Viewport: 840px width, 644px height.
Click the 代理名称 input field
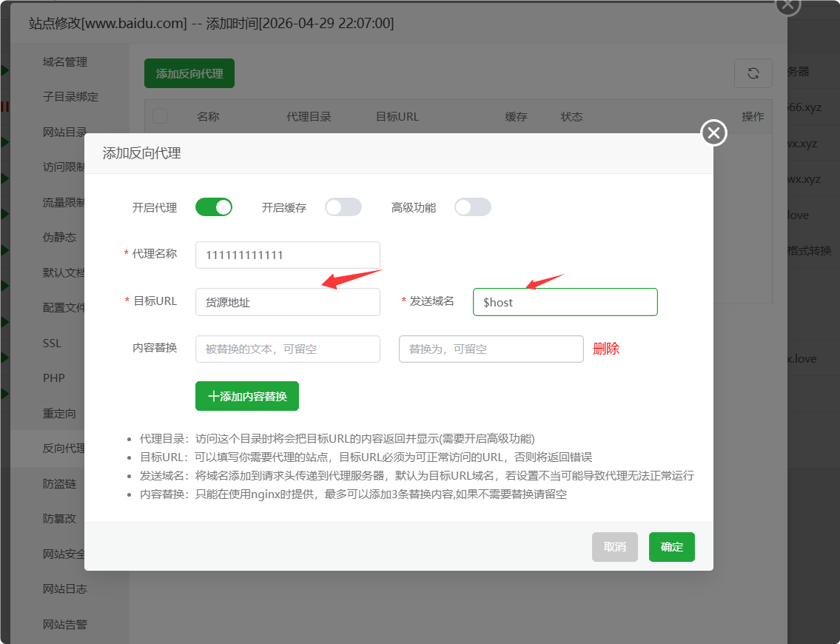click(x=287, y=255)
